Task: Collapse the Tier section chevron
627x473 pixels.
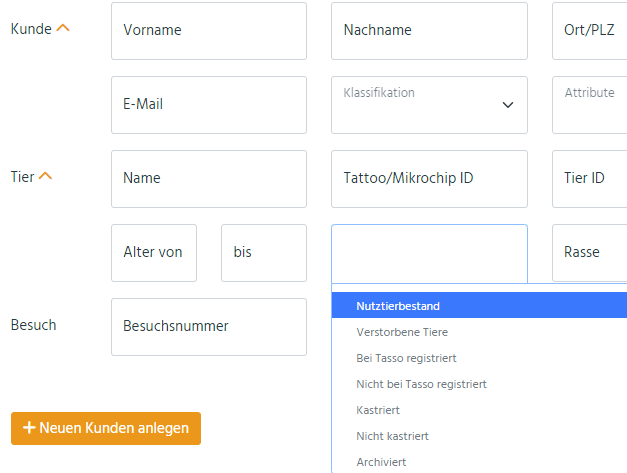Action: 46,176
